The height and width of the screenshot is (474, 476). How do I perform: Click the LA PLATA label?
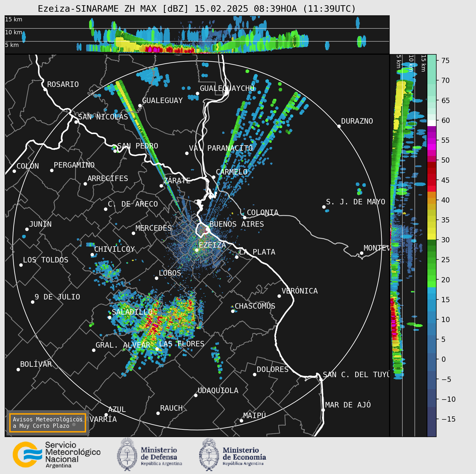[x=257, y=252]
